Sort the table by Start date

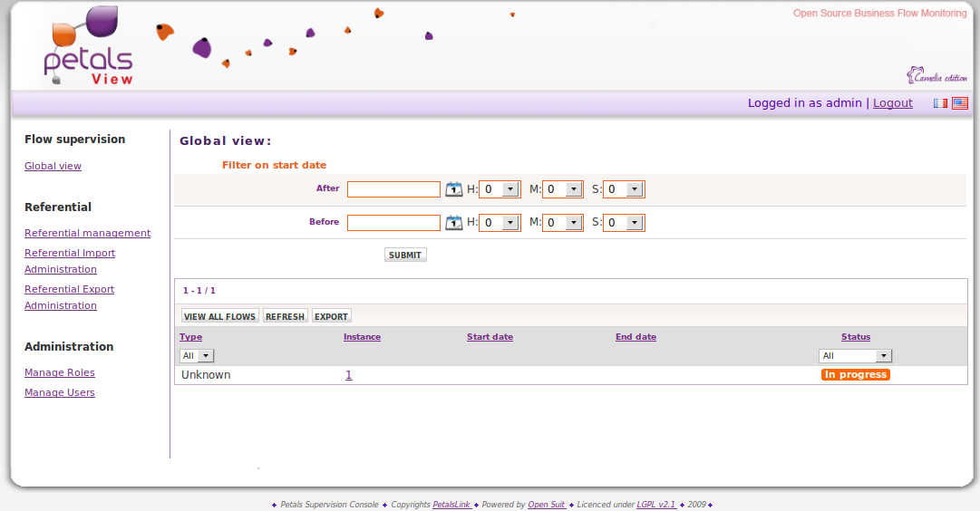[490, 337]
